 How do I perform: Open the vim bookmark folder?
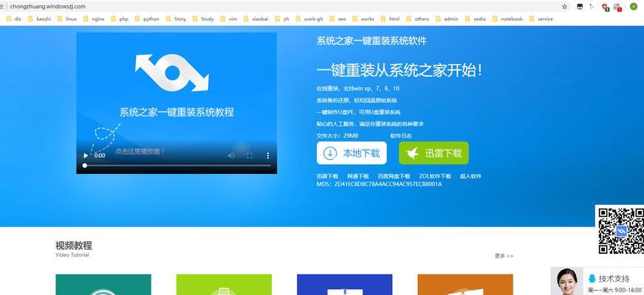229,19
